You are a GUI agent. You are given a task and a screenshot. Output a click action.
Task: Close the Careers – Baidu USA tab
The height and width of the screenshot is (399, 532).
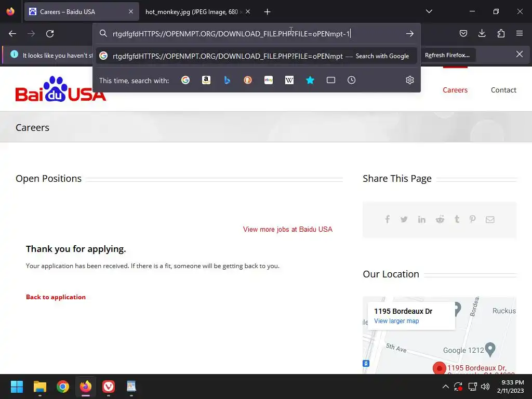point(131,11)
